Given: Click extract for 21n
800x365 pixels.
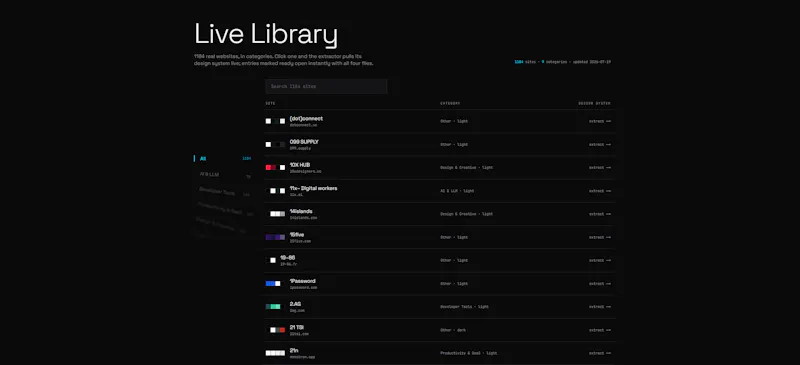Looking at the screenshot, I should [x=600, y=353].
